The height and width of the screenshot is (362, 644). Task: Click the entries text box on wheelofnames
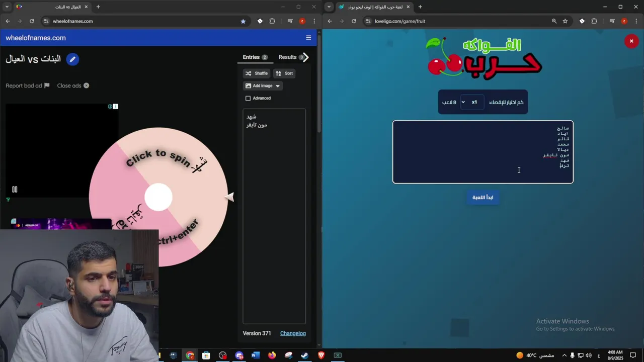pyautogui.click(x=274, y=216)
